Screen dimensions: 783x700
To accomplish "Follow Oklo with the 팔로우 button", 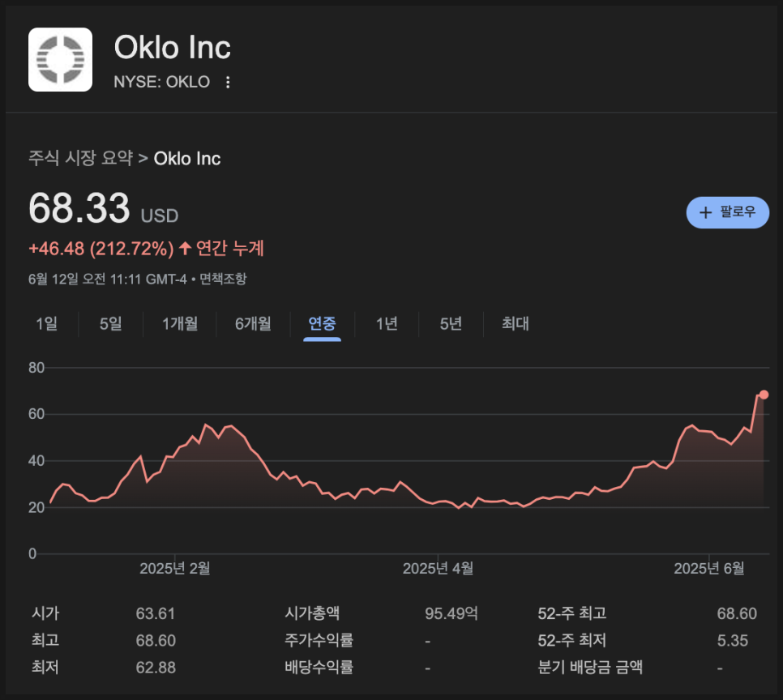I will click(x=728, y=213).
